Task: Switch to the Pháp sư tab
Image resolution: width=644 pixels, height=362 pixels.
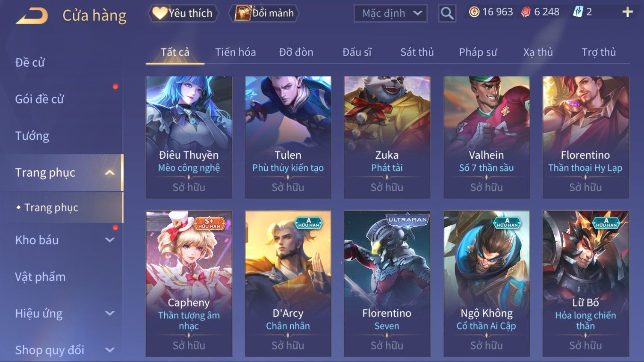Action: click(478, 52)
